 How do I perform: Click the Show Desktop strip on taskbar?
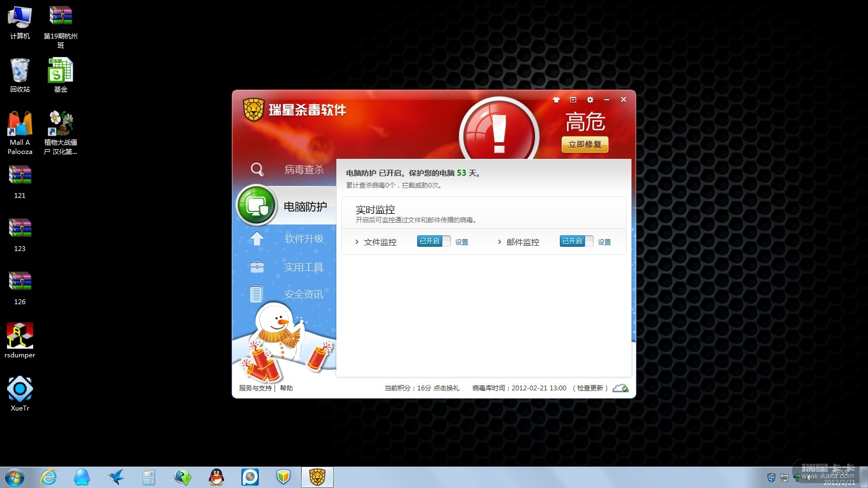point(864,477)
